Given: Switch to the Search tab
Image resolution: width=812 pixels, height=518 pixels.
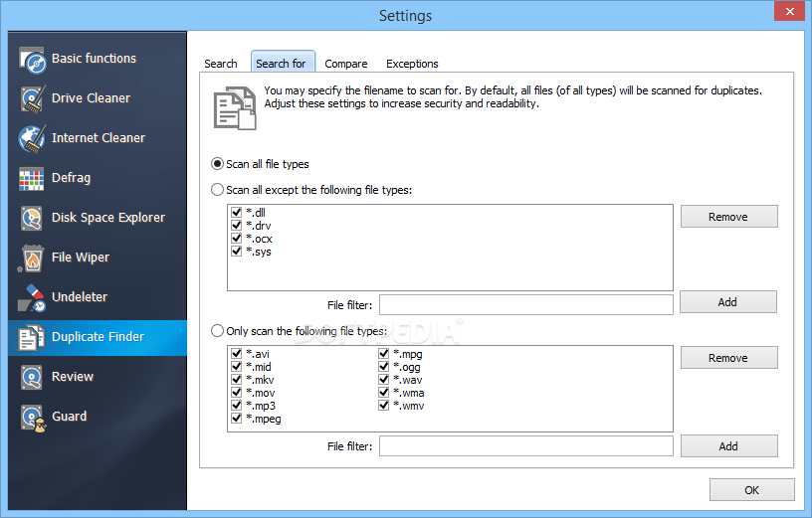Looking at the screenshot, I should tap(221, 64).
